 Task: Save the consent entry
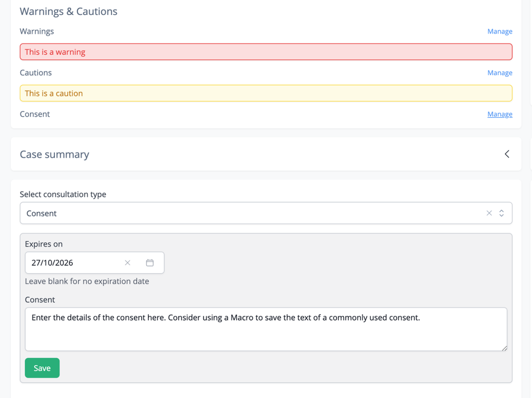(42, 368)
